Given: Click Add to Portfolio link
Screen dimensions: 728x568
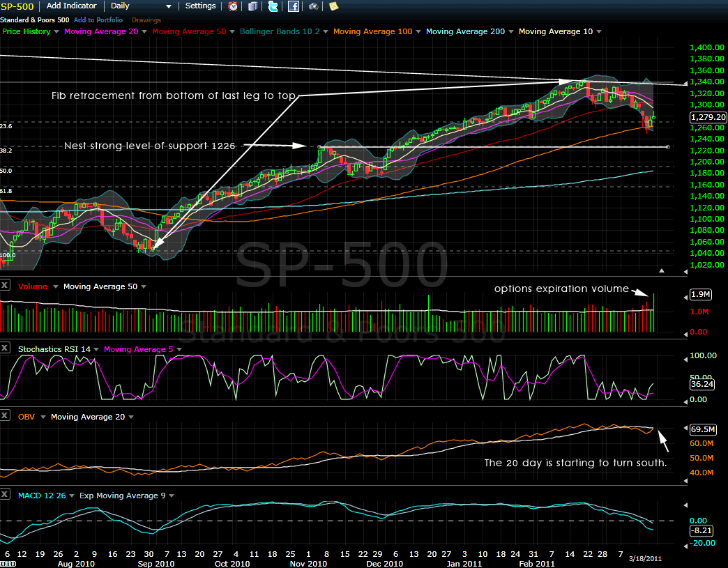Looking at the screenshot, I should coord(98,20).
